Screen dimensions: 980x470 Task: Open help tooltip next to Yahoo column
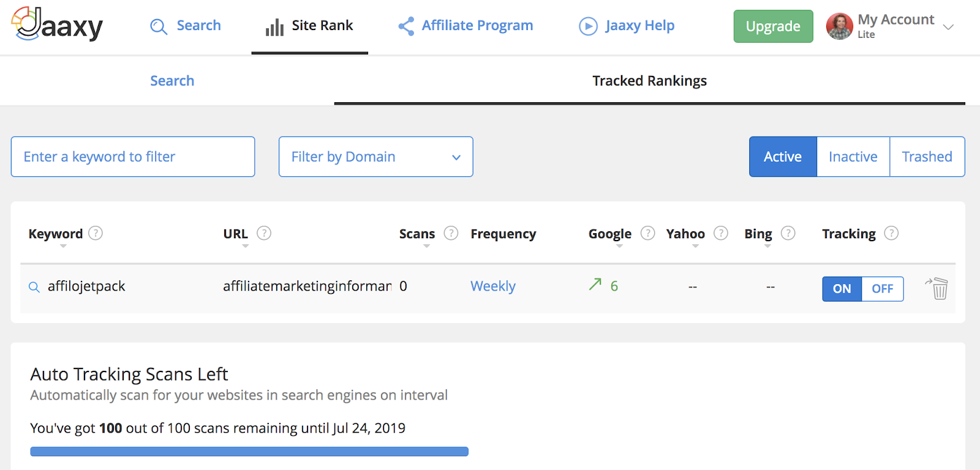pos(721,233)
